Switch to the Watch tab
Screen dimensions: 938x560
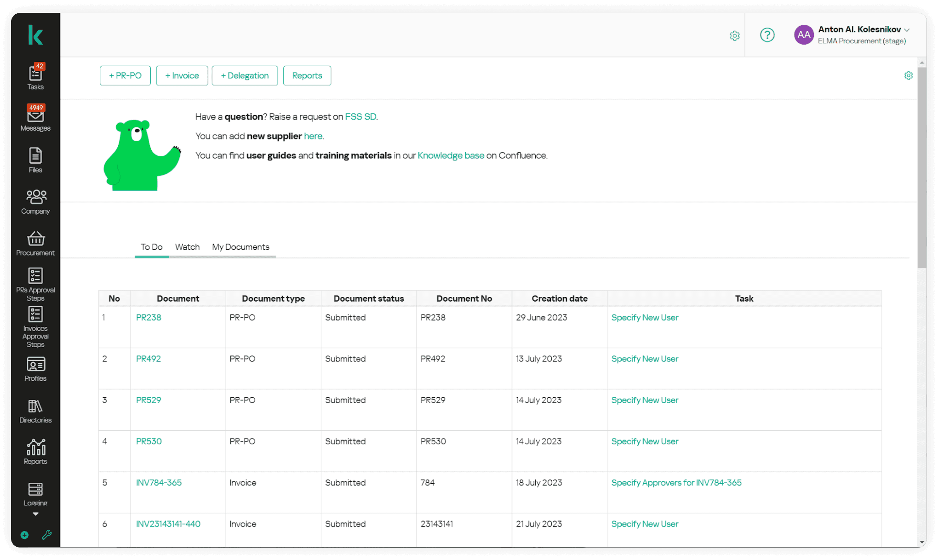click(x=187, y=246)
